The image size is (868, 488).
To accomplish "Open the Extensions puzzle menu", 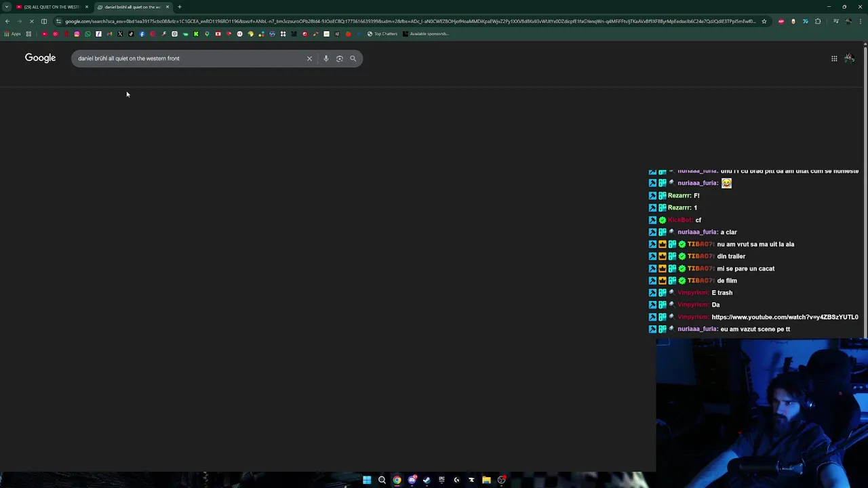I will click(x=818, y=21).
